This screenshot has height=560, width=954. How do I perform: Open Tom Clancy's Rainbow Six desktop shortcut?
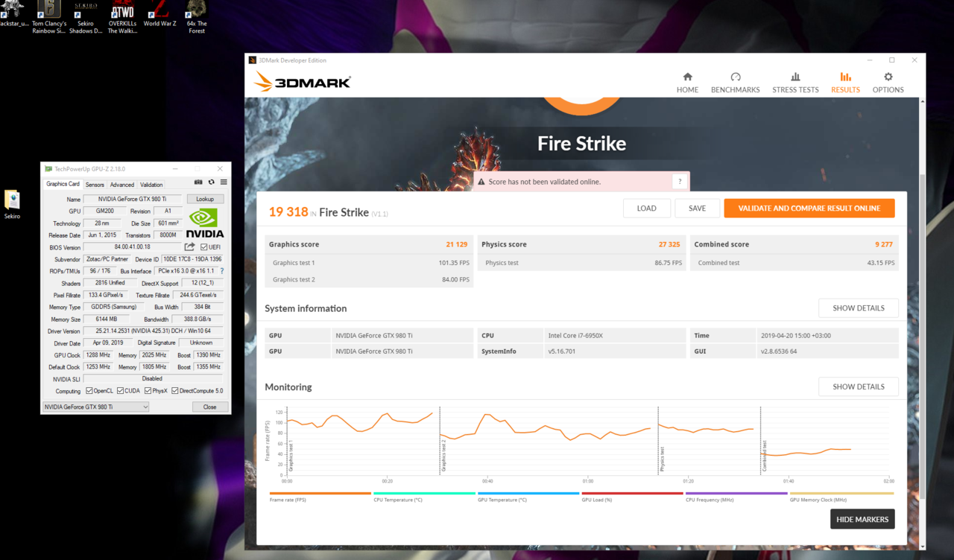(49, 18)
